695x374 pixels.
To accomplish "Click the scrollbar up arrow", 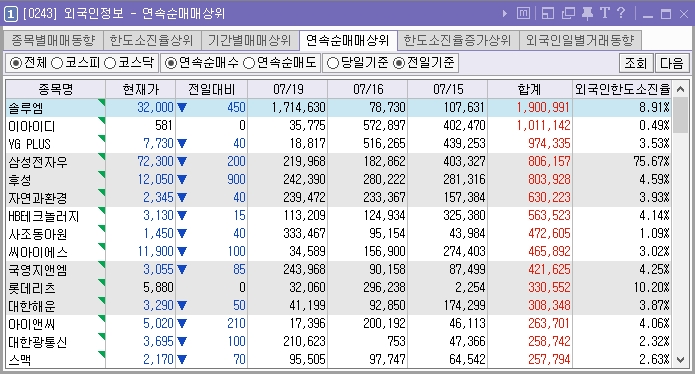I will coord(681,89).
